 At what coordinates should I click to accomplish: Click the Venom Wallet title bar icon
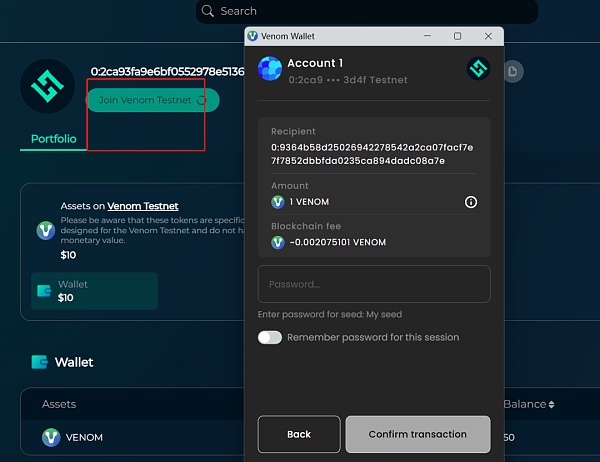(x=253, y=36)
